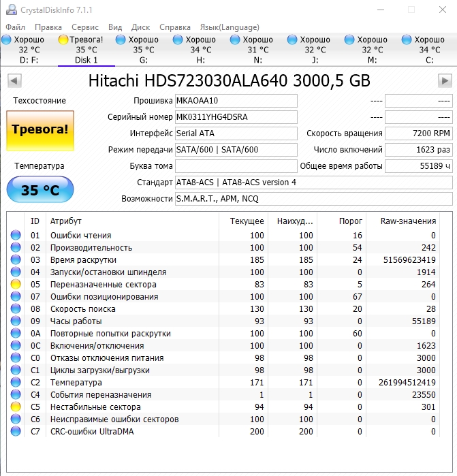Viewport: 457px width, 476px height.
Task: Click the yellow Тревога! health status button
Action: 40,131
